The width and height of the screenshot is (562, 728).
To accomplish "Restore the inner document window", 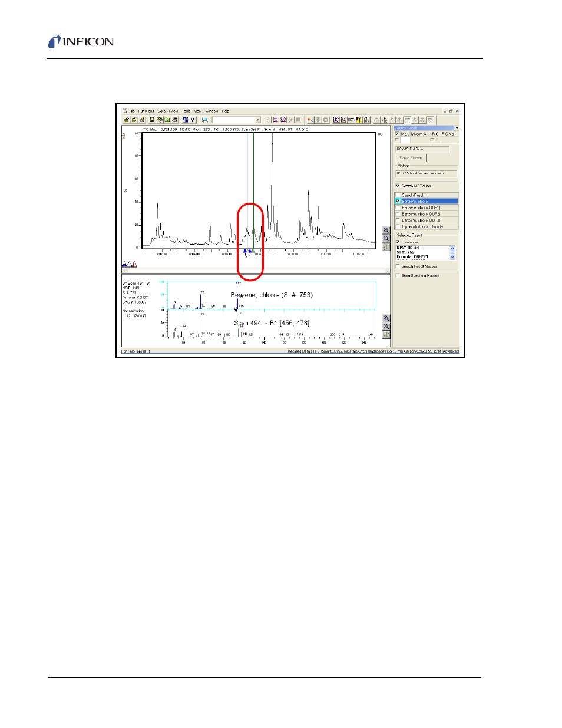I will click(x=451, y=111).
